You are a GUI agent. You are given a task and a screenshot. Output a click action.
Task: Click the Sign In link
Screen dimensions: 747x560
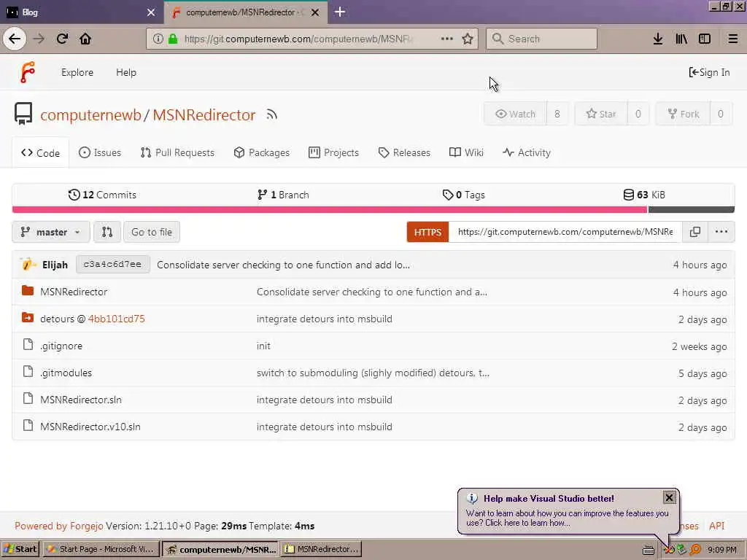pos(709,72)
